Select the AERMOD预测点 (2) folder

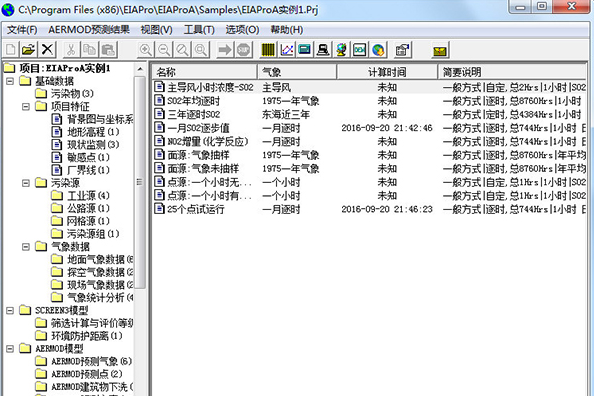point(79,374)
